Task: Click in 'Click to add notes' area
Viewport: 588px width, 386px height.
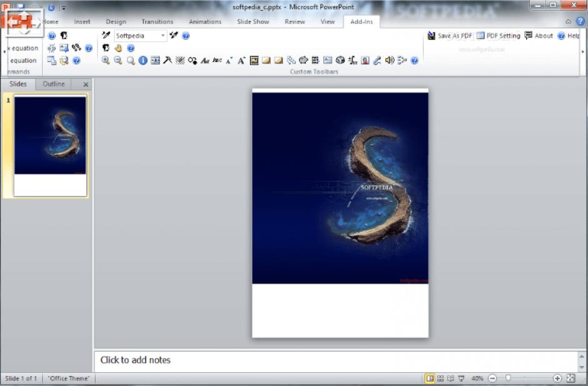Action: click(x=336, y=360)
